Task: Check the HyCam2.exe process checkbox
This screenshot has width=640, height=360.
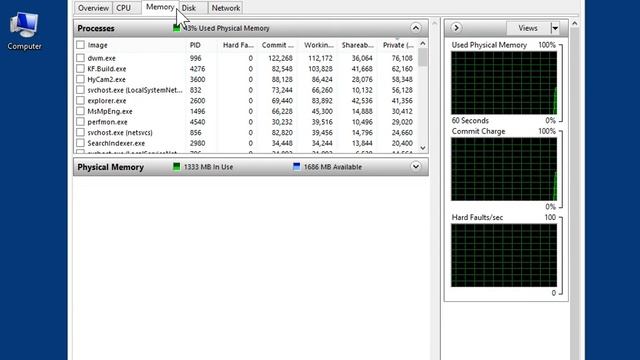Action: pos(80,79)
